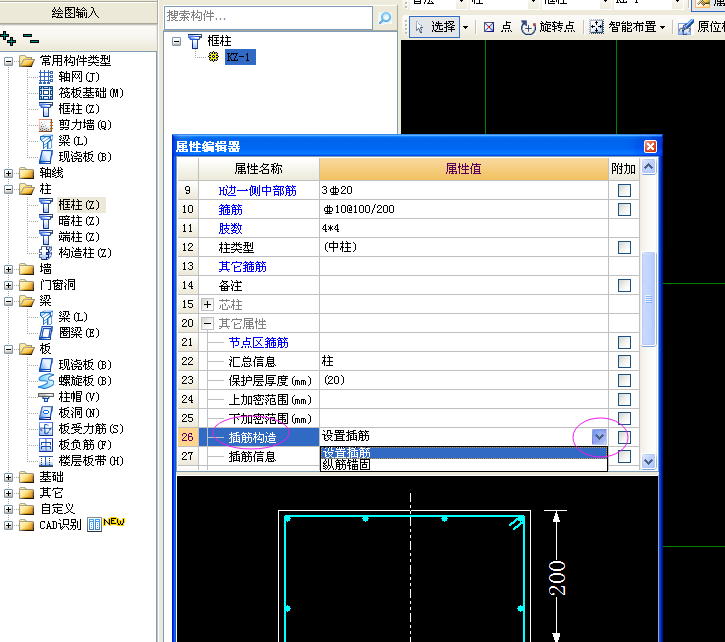This screenshot has width=725, height=642.
Task: Select the 轴网(J) grid item
Action: [78, 77]
